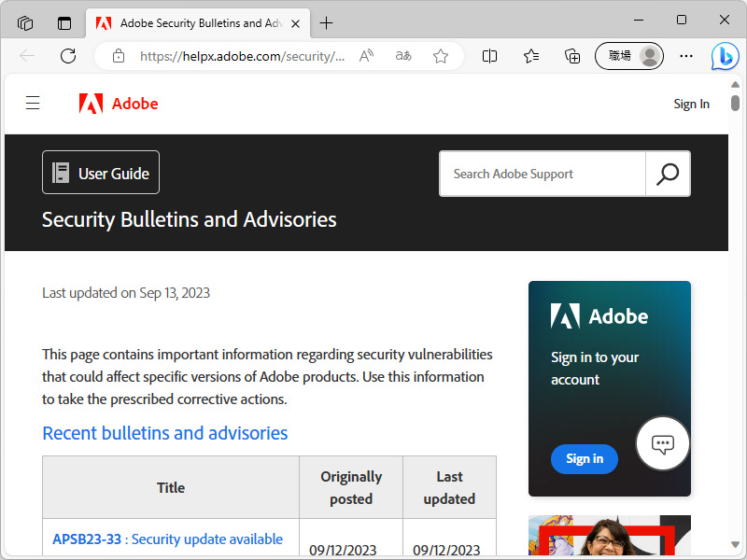This screenshot has width=747, height=560.
Task: Open the translate page option
Action: pos(403,56)
